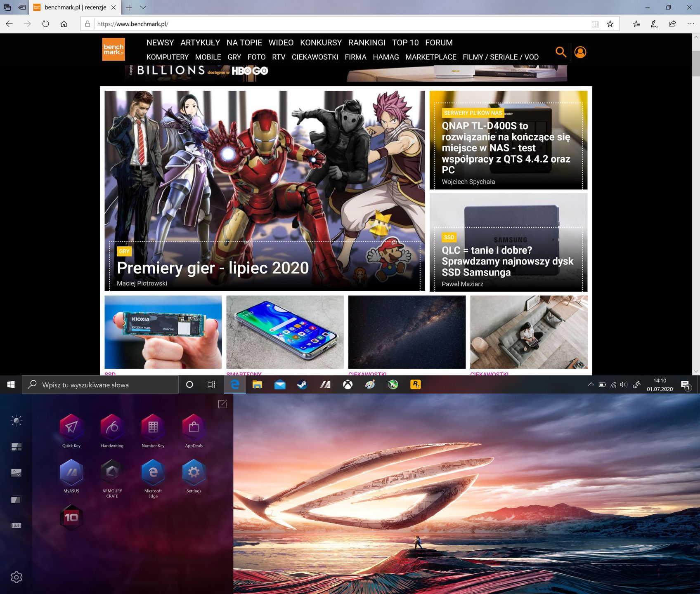Viewport: 700px width, 594px height.
Task: Go to the Edge home page
Action: [64, 24]
